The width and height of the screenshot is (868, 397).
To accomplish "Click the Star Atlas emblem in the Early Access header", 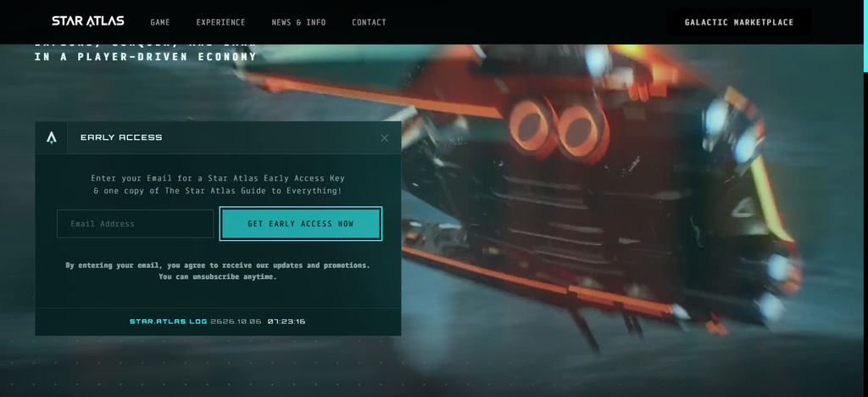I will (52, 137).
